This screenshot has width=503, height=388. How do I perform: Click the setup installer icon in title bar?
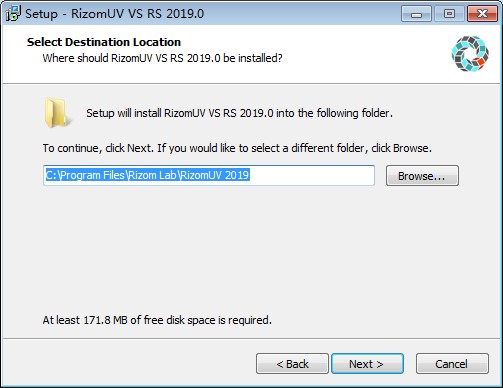tap(13, 14)
